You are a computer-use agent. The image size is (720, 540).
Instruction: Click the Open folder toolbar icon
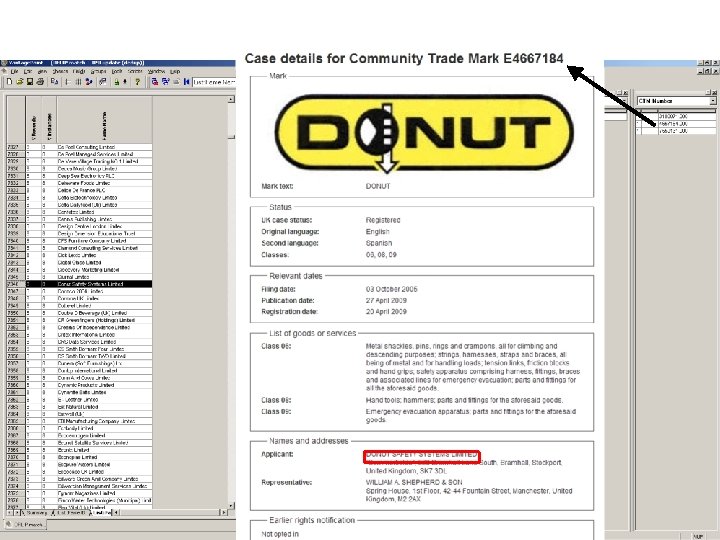(20, 82)
